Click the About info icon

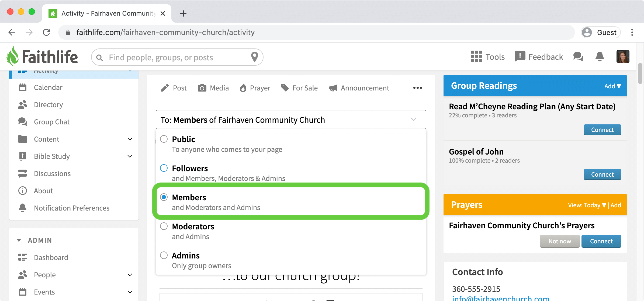(x=23, y=191)
